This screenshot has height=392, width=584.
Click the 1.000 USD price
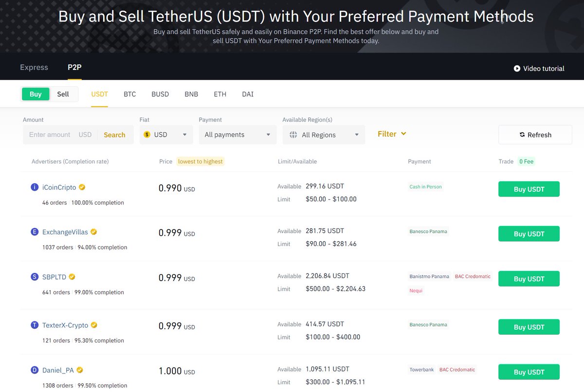click(x=177, y=371)
